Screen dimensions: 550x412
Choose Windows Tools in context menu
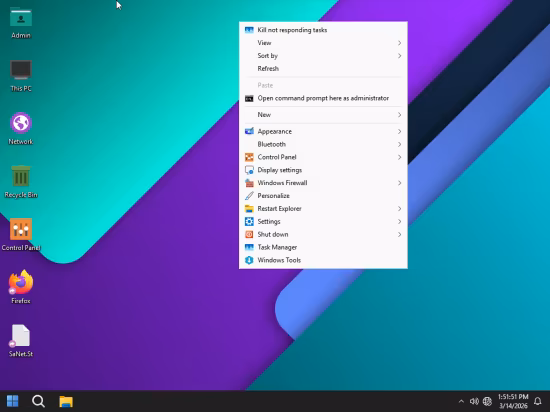[323, 260]
